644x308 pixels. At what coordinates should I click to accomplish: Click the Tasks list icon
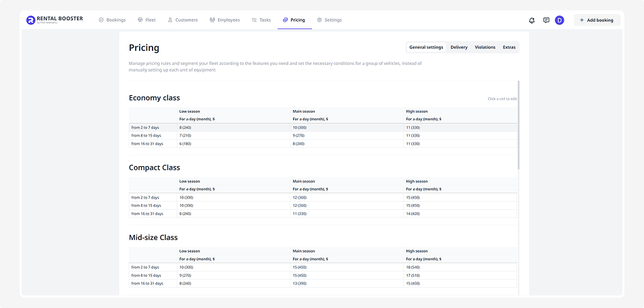[x=254, y=20]
